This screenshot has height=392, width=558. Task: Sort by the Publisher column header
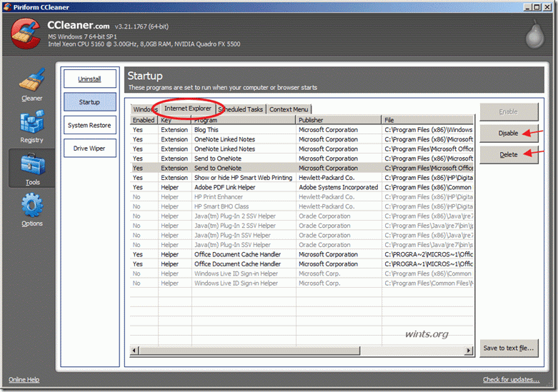339,120
